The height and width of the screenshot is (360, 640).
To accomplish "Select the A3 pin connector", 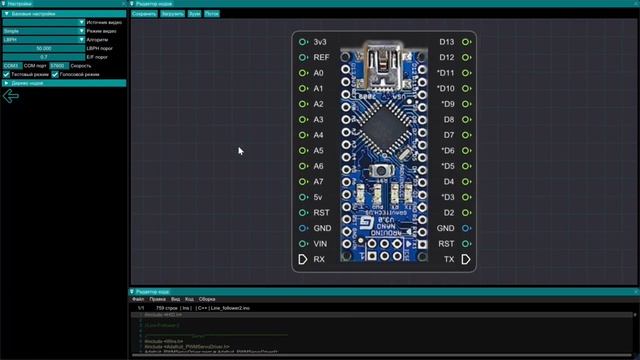I will click(303, 120).
